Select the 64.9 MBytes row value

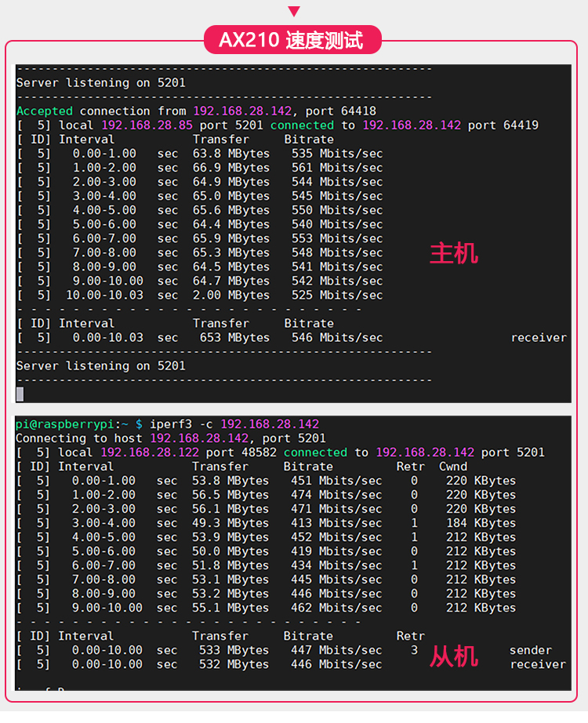tap(231, 182)
